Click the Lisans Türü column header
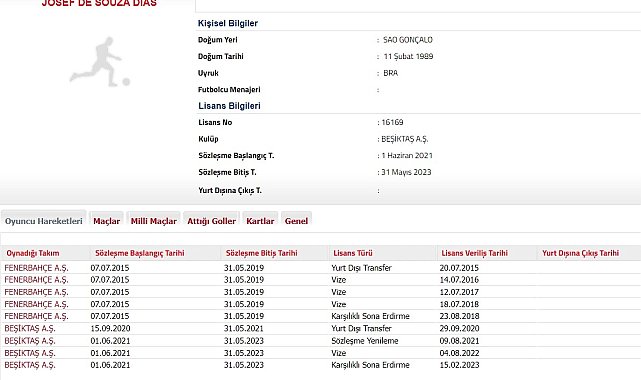The width and height of the screenshot is (641, 380). 353,253
